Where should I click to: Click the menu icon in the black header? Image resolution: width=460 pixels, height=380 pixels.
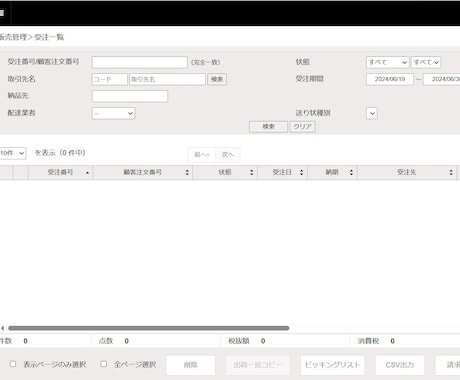click(x=2, y=13)
